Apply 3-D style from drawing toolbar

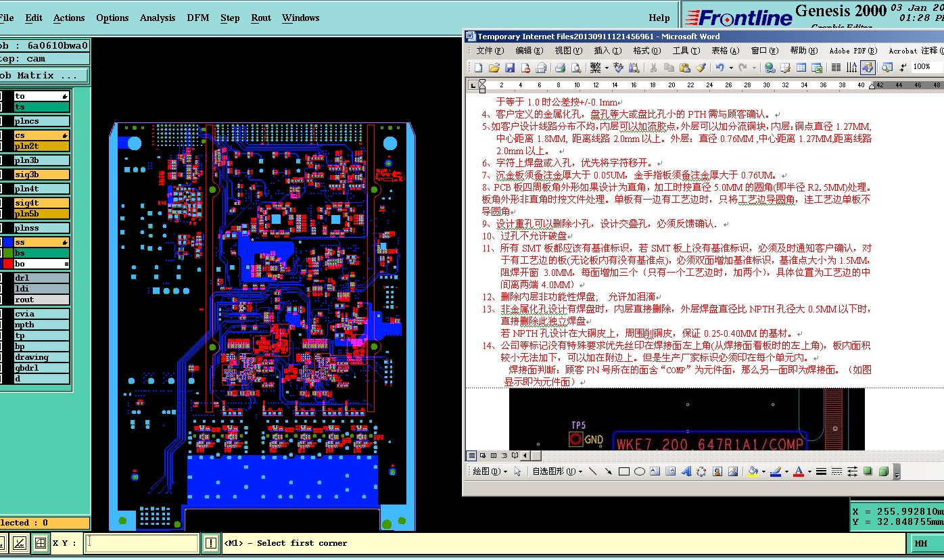[x=884, y=471]
